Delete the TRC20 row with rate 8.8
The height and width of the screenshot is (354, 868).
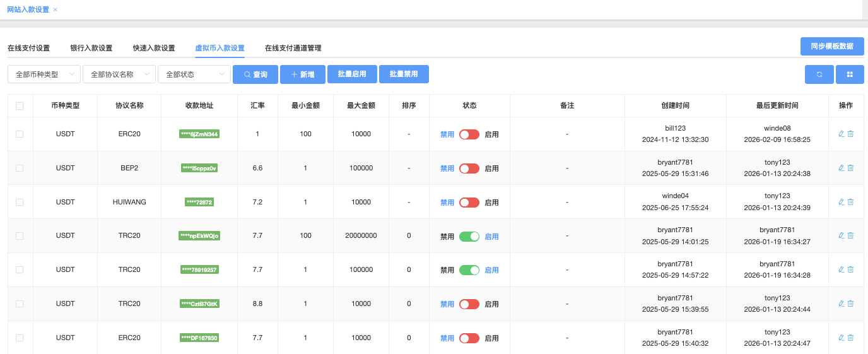(850, 304)
